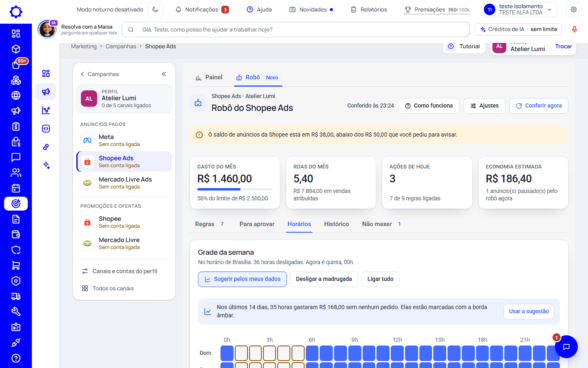Screen dimensions: 588x368
Task: Click Usar a sugestão button
Action: click(529, 312)
